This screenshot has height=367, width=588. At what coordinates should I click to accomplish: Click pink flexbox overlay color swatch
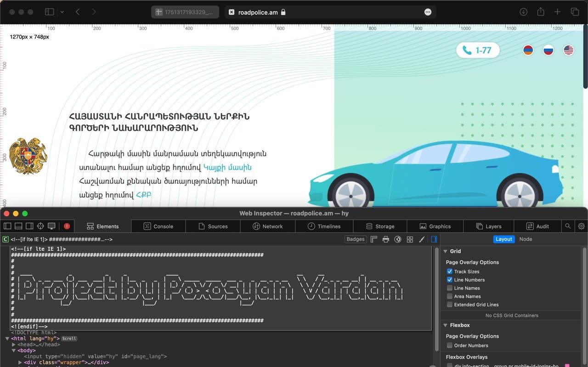(567, 366)
